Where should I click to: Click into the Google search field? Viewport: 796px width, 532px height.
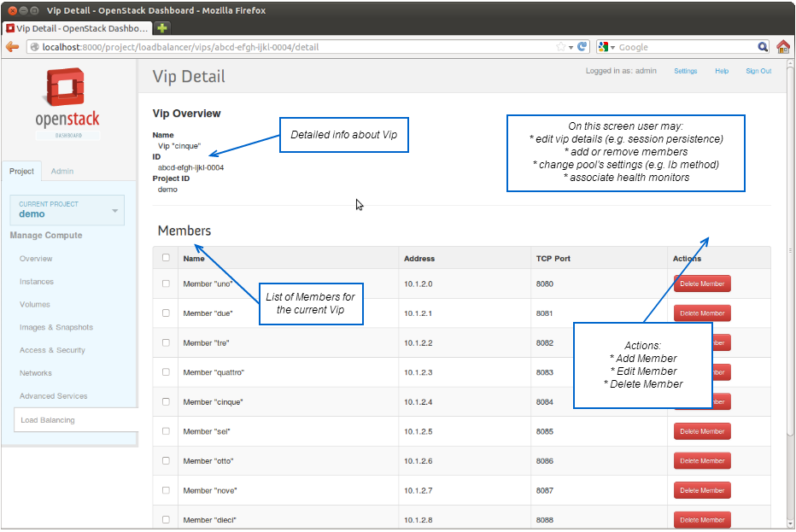pyautogui.click(x=683, y=47)
